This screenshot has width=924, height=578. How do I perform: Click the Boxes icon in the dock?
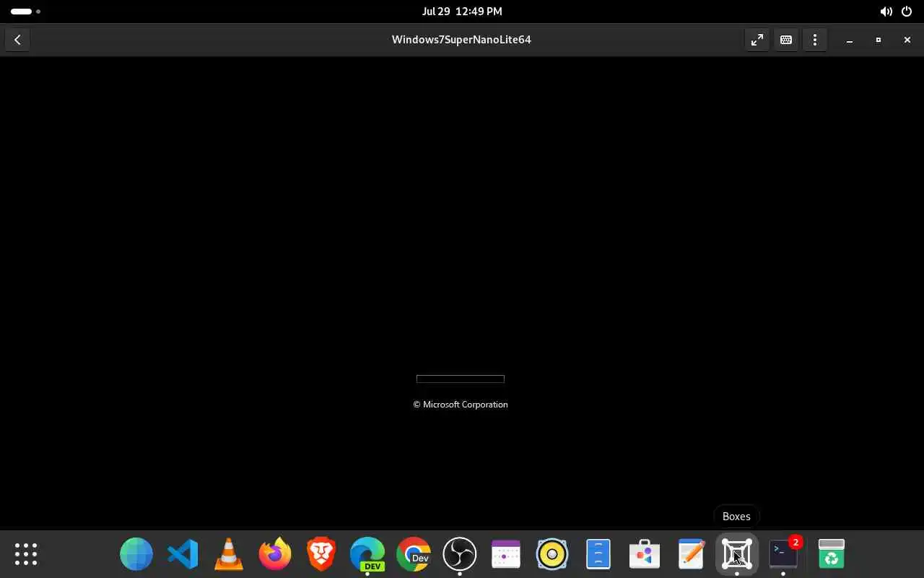tap(737, 554)
